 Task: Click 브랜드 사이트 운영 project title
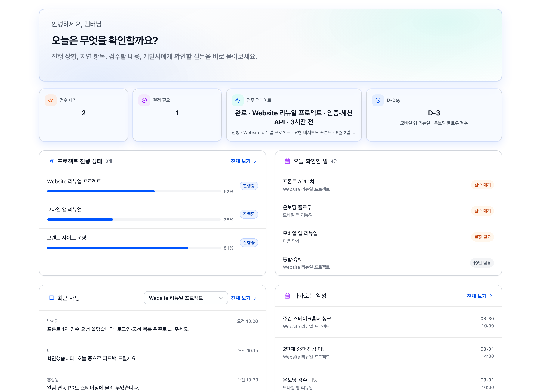click(66, 238)
